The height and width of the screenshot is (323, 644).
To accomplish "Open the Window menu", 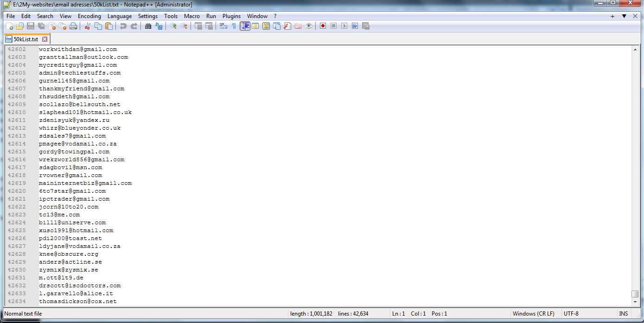I will tap(257, 16).
